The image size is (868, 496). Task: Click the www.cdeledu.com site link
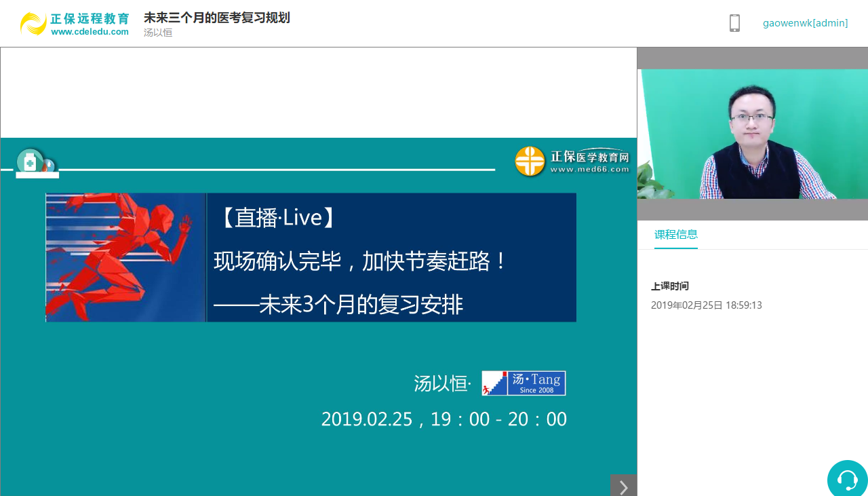(x=88, y=31)
